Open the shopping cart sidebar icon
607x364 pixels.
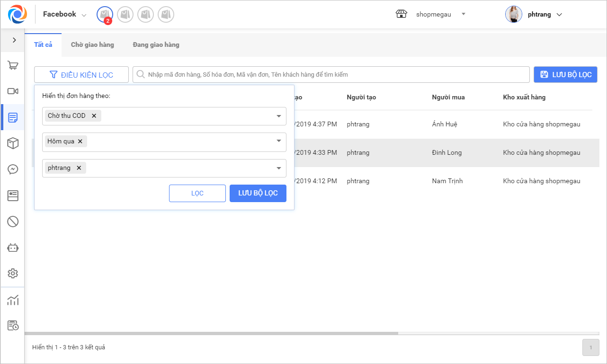pos(13,66)
